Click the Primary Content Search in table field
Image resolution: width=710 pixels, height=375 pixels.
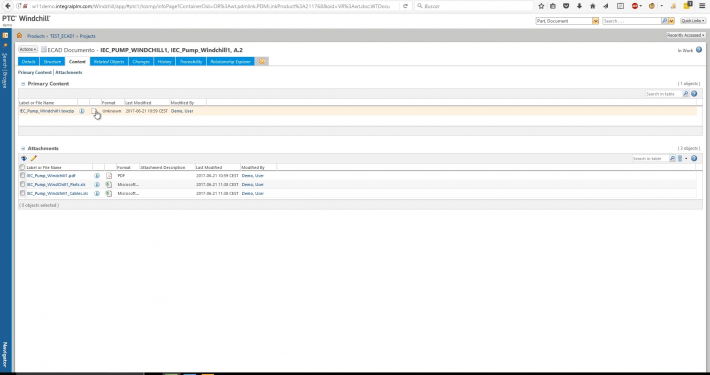[x=663, y=94]
